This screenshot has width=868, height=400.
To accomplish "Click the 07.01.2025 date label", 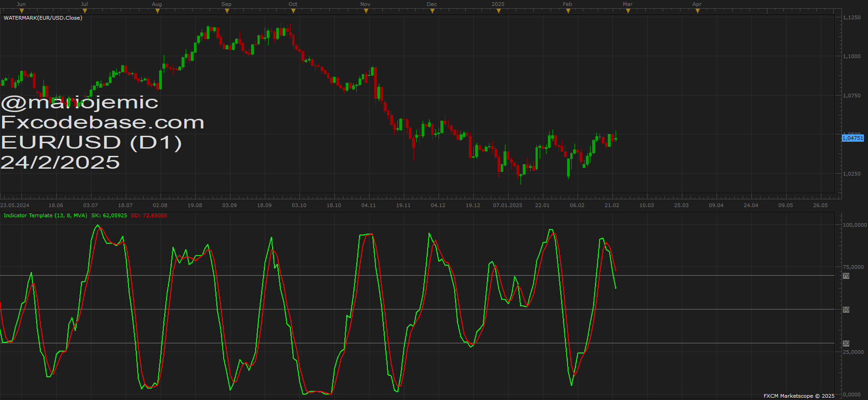I will click(508, 205).
